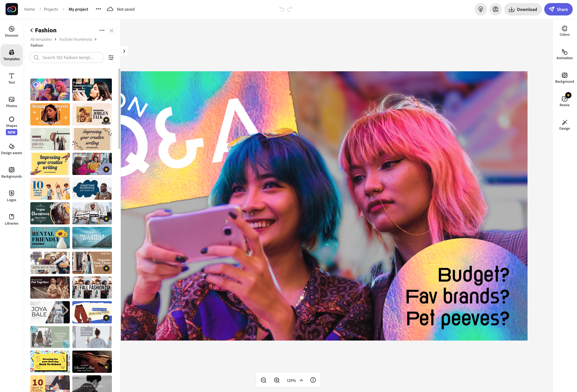Click the Search Fashion templates field
The width and height of the screenshot is (577, 392).
67,58
